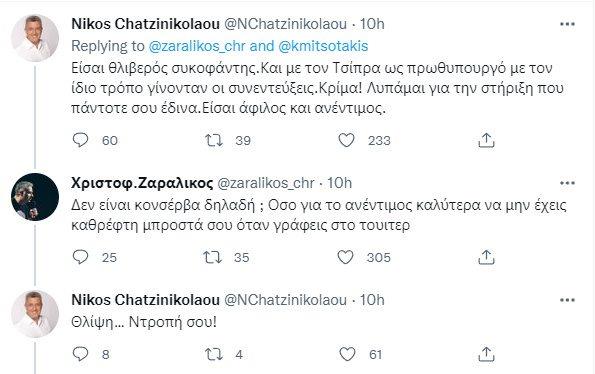The image size is (595, 374).
Task: Retweet the tweet with 4 retweets
Action: pos(214,354)
